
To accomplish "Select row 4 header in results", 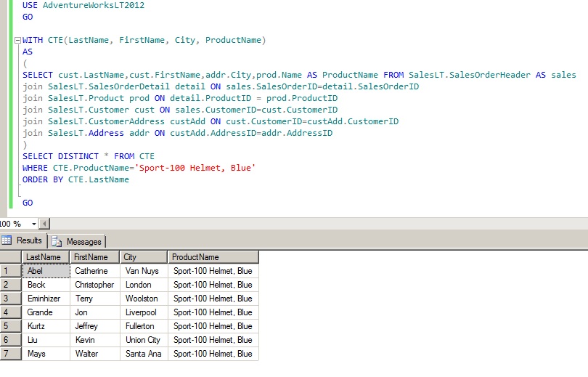I will coord(10,312).
